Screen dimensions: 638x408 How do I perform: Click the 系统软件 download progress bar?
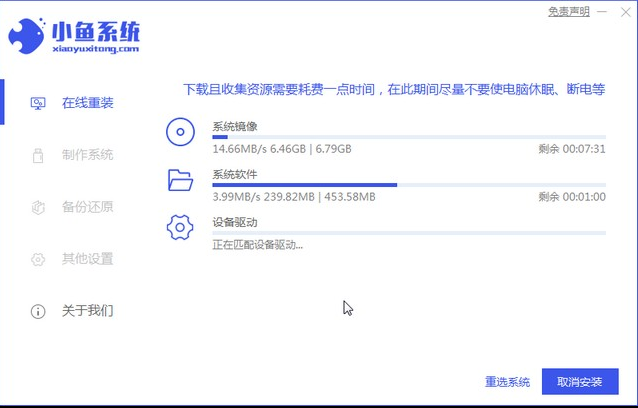(409, 185)
